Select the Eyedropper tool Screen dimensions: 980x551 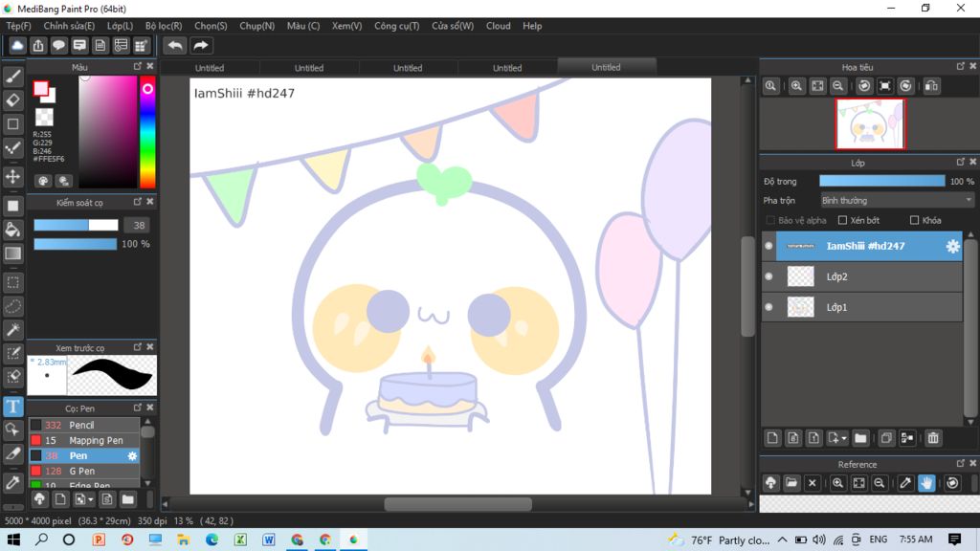pyautogui.click(x=13, y=482)
